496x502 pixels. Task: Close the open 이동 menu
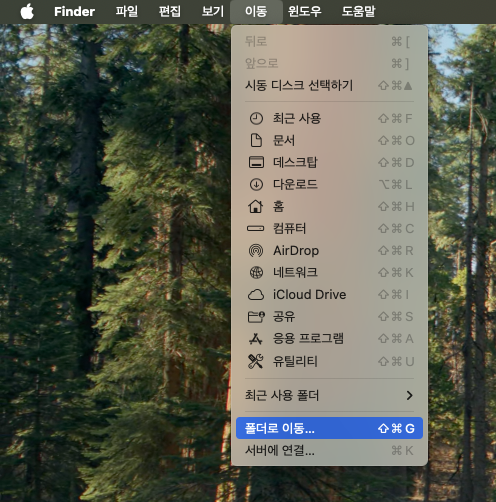click(x=256, y=12)
